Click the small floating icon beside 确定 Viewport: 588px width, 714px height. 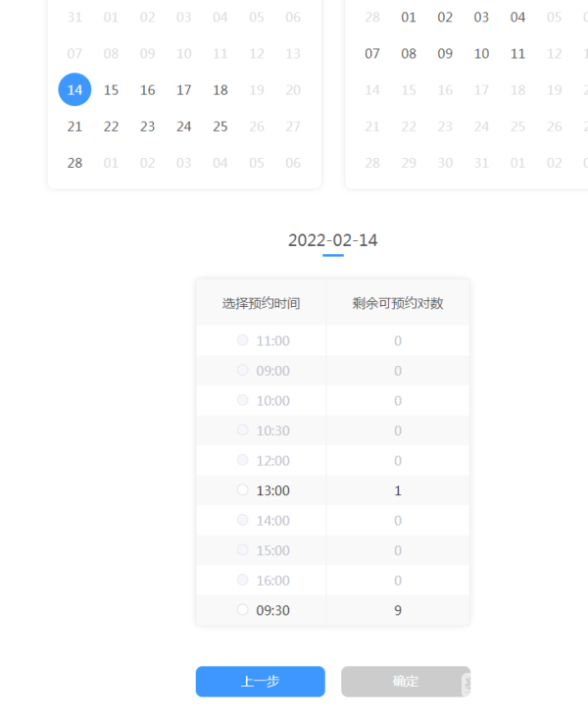click(x=466, y=682)
